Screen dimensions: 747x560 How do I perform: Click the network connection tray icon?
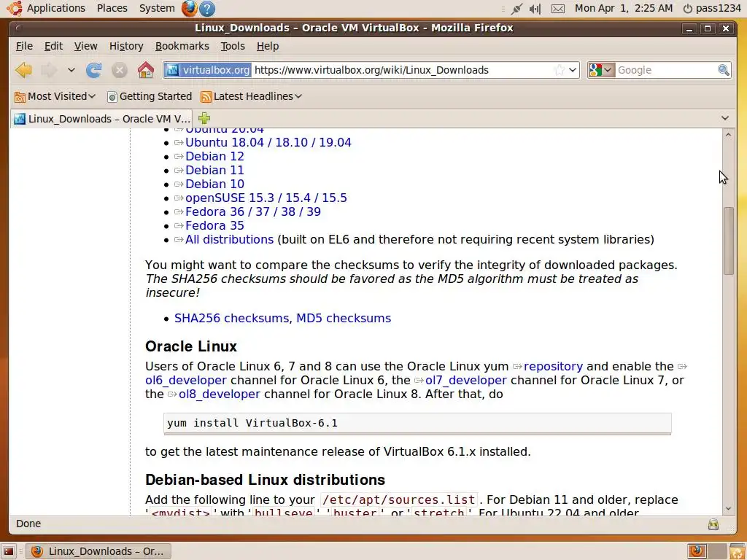click(x=516, y=9)
